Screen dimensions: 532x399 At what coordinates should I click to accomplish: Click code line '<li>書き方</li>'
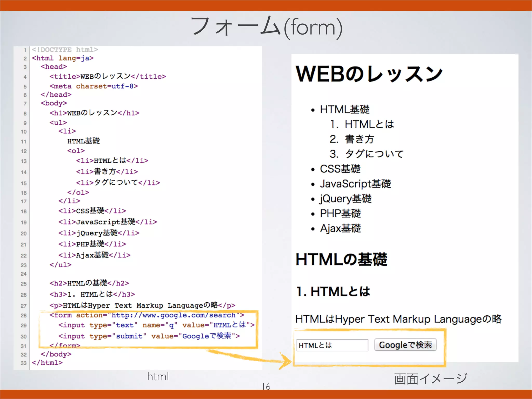click(x=107, y=171)
